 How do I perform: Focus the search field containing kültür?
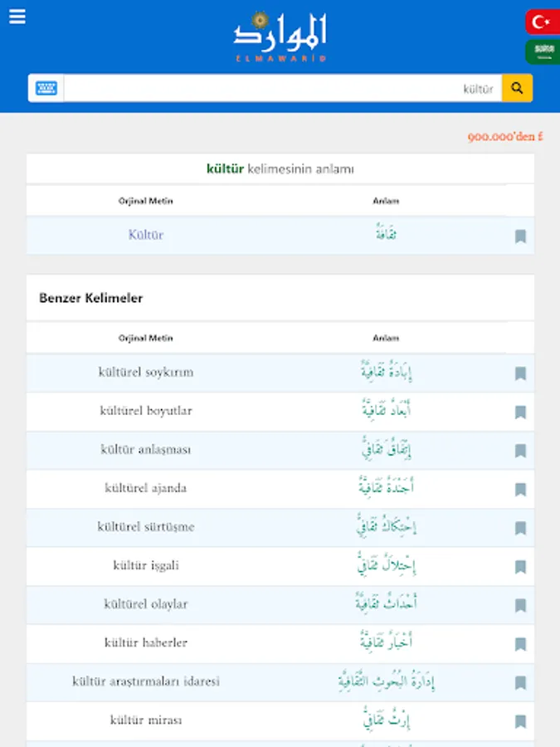pyautogui.click(x=283, y=88)
